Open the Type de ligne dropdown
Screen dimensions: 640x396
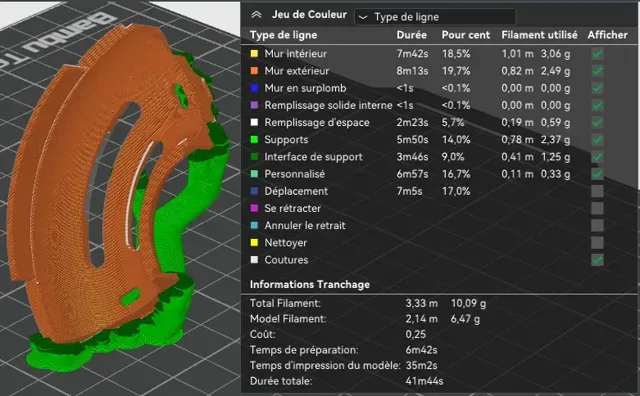pos(434,17)
